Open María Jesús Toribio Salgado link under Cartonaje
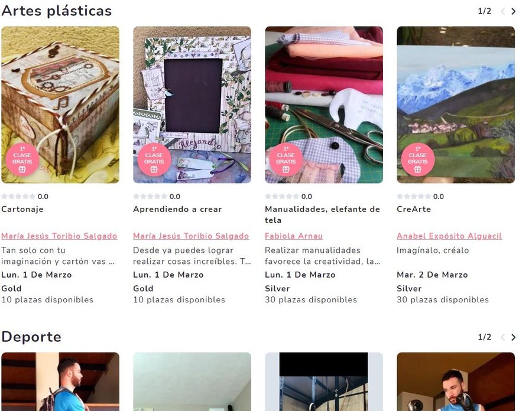This screenshot has height=411, width=532. coord(59,236)
